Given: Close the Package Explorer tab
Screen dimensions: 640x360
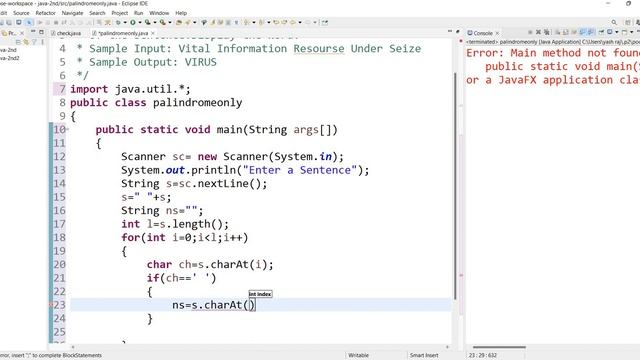Looking at the screenshot, I should [22, 33].
